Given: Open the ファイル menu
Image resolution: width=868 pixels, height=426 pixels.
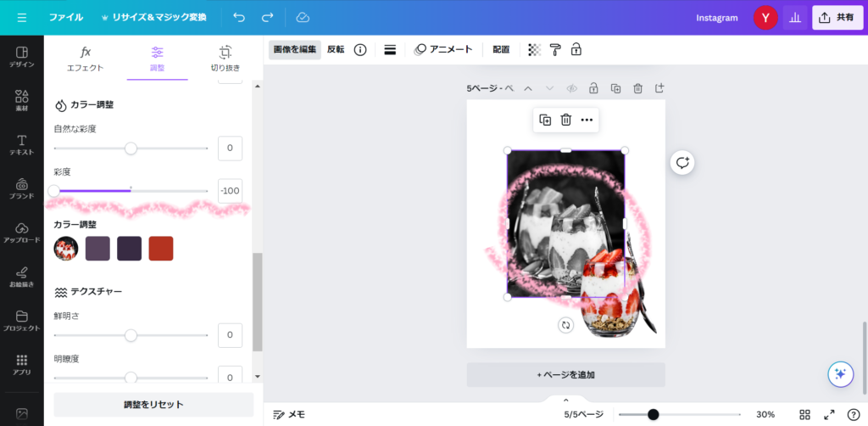Looking at the screenshot, I should 66,18.
